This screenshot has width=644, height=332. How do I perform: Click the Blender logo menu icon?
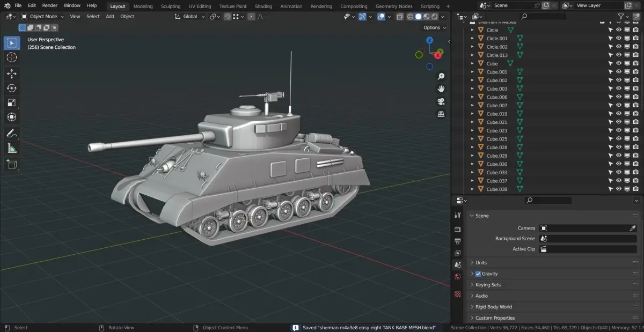pos(7,5)
